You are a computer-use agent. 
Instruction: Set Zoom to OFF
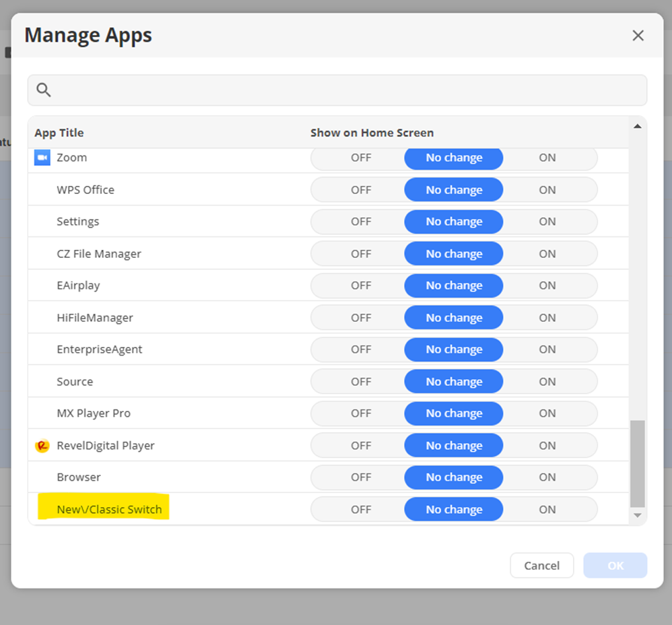[x=361, y=158]
